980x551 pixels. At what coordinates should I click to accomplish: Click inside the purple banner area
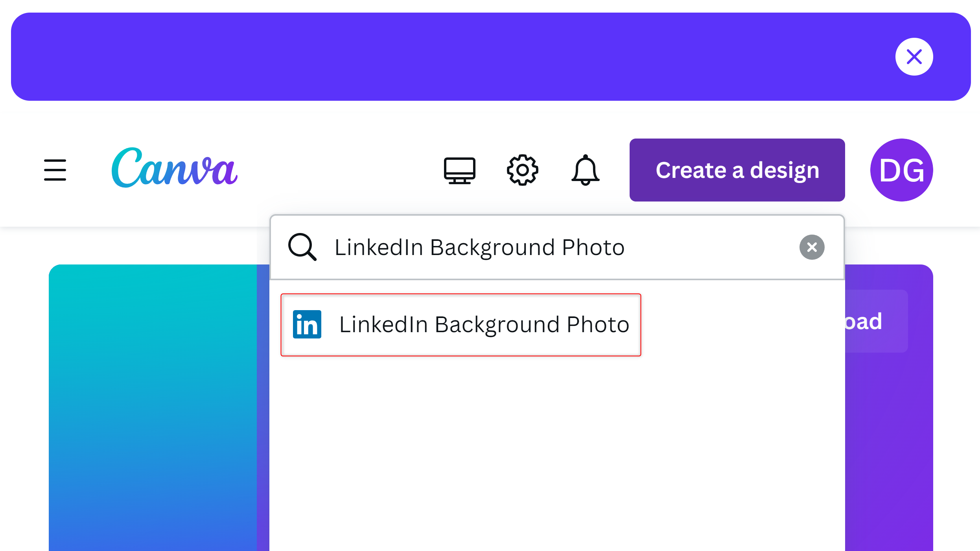[472, 56]
